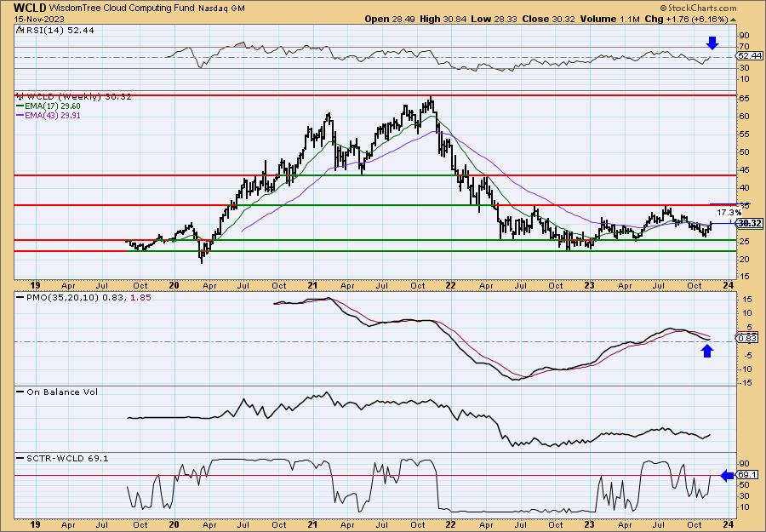766x532 pixels.
Task: Click the 70 label on RSI axis
Action: [744, 47]
